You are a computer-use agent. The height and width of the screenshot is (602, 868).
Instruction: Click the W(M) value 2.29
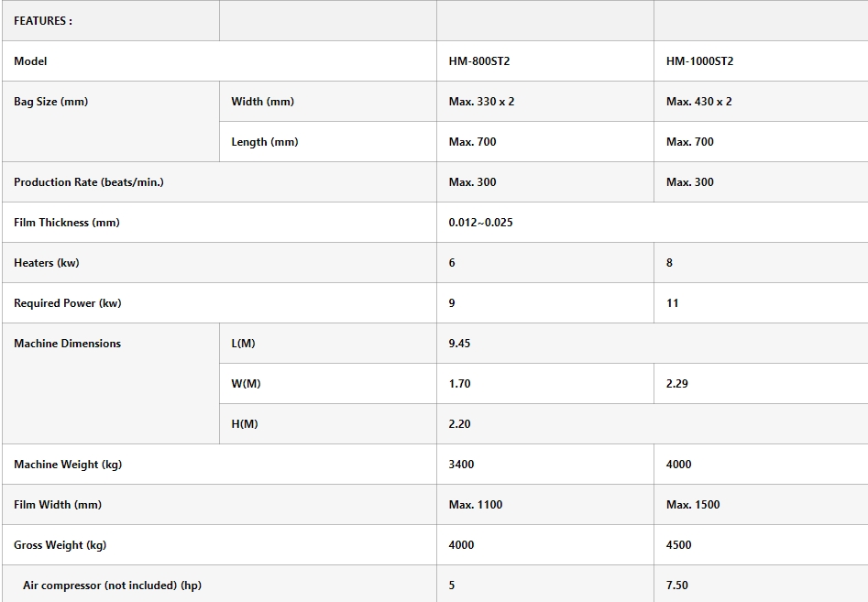tap(676, 384)
